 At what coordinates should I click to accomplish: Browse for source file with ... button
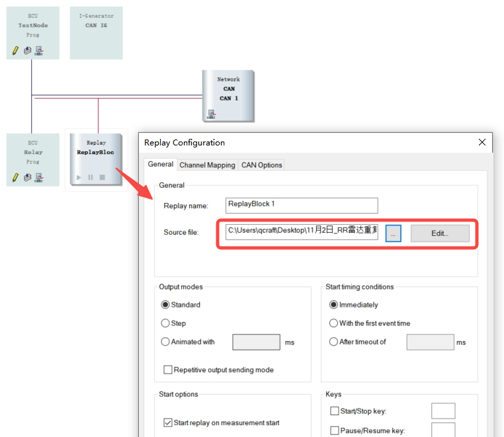[393, 233]
